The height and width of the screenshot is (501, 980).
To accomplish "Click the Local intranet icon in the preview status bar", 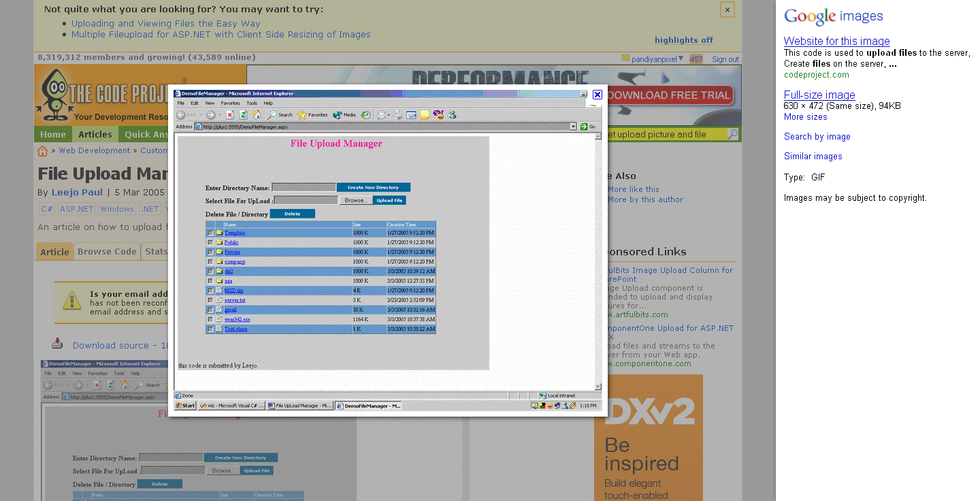I will pyautogui.click(x=542, y=395).
